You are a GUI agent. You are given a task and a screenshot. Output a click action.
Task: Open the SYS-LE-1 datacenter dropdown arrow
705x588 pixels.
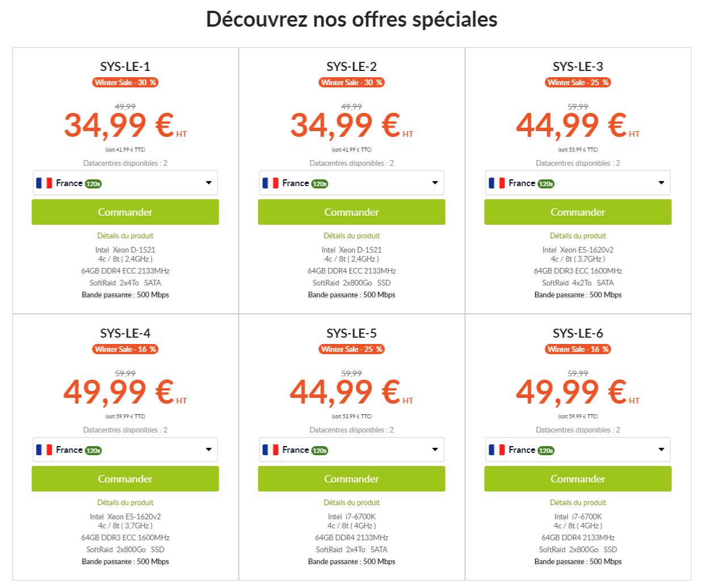[208, 183]
